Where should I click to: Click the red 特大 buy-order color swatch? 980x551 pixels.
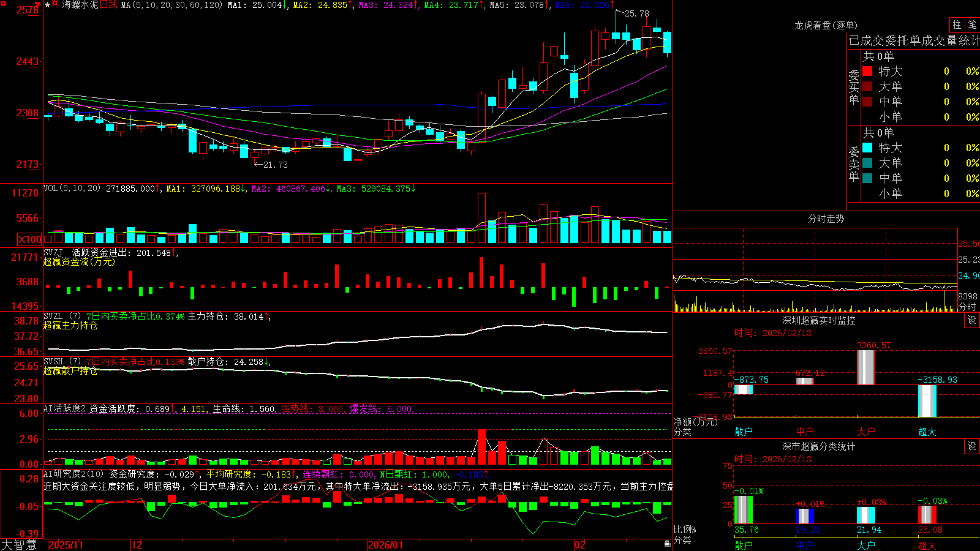(x=867, y=71)
